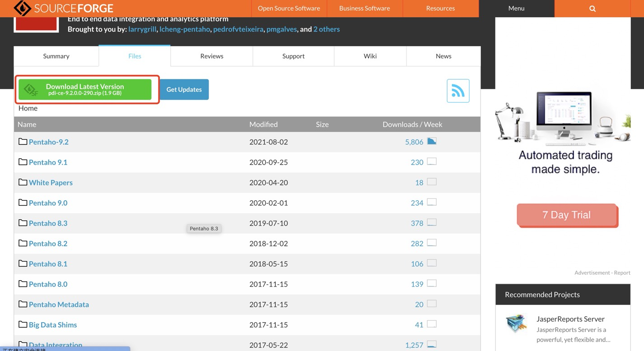Click the Size column header
Screen dimensions: 644x351
322,124
